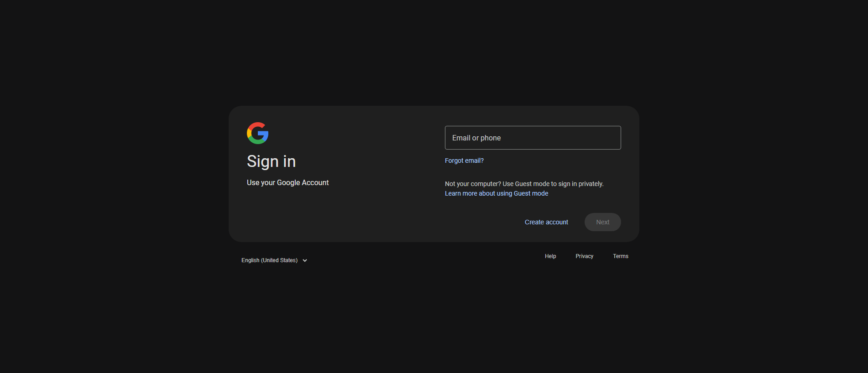Open the Privacy footer link
The width and height of the screenshot is (868, 373).
(584, 256)
